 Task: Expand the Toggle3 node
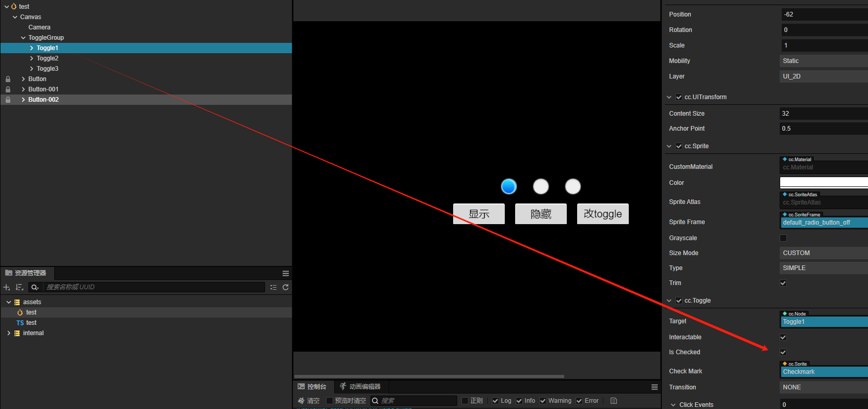click(32, 69)
